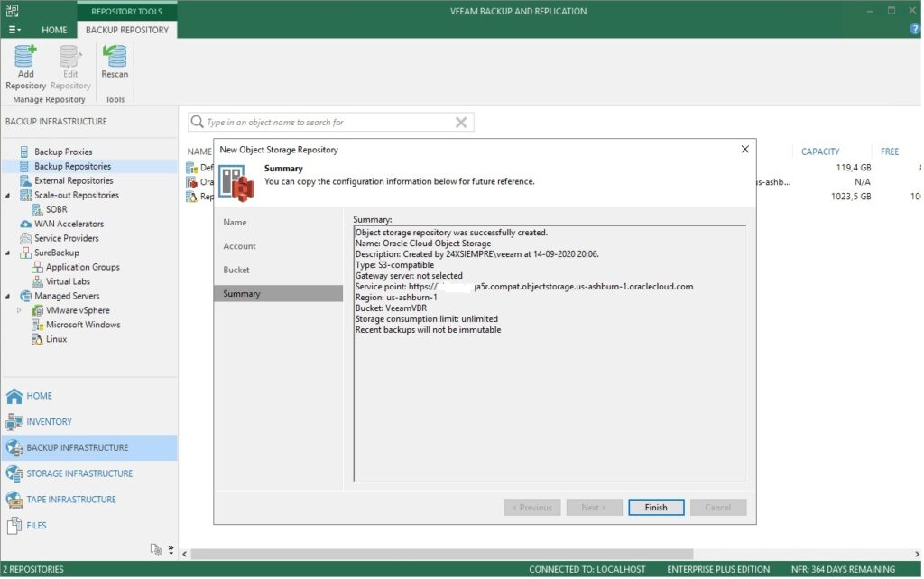Screen dimensions: 924x579
Task: Open the HOME navigation view
Action: click(89, 396)
